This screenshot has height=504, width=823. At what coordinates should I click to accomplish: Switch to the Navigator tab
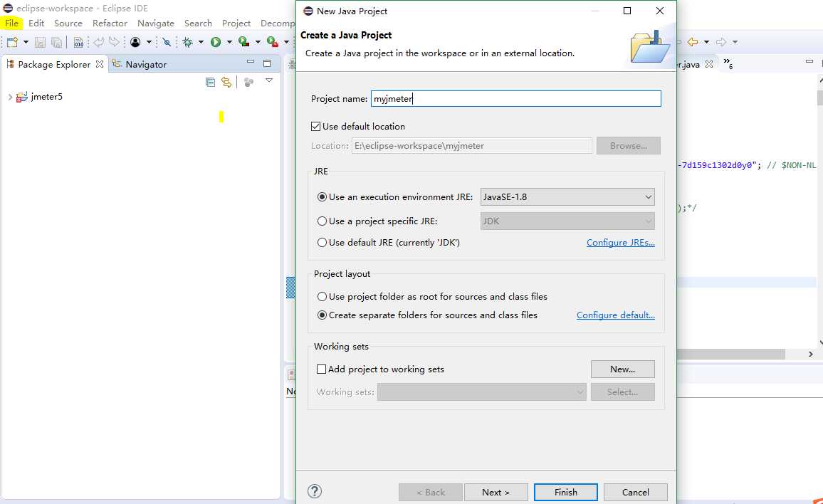[140, 64]
